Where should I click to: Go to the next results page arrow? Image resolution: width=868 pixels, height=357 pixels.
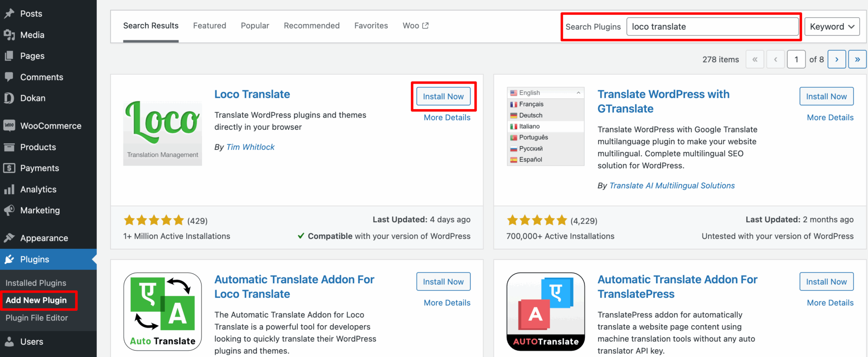(837, 59)
